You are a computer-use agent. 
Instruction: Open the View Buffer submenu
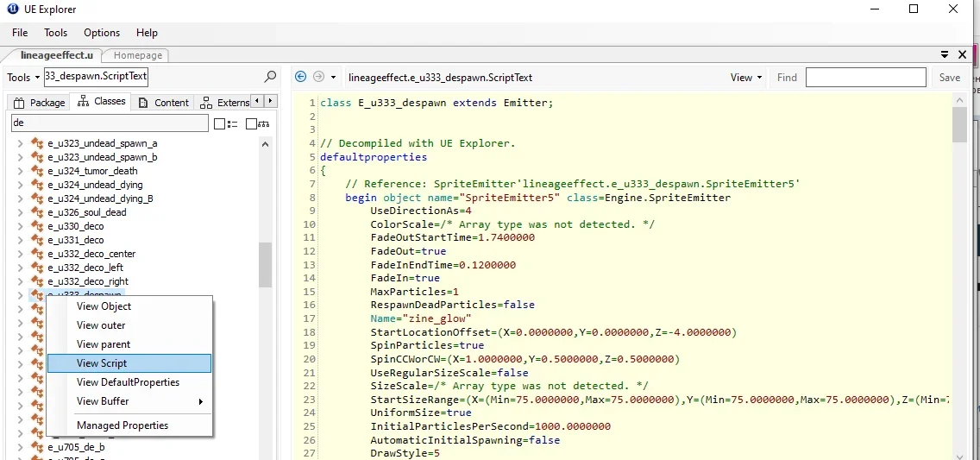pos(129,401)
